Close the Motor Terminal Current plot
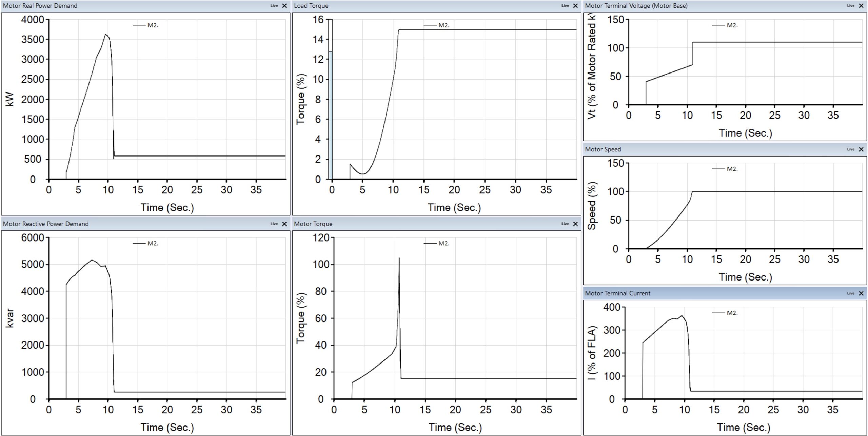 [x=861, y=293]
